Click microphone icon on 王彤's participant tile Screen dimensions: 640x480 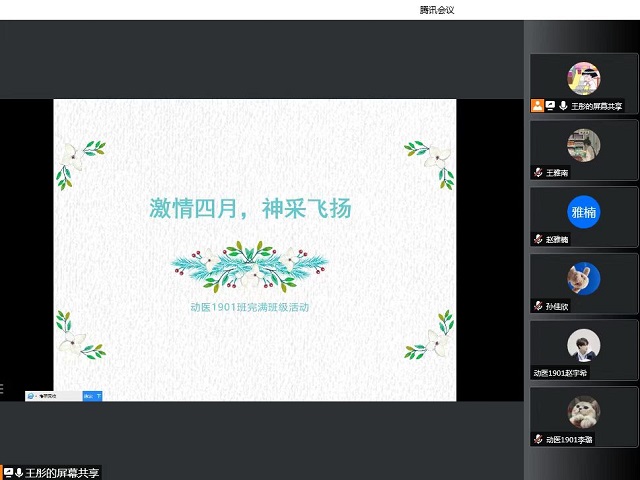coord(563,106)
